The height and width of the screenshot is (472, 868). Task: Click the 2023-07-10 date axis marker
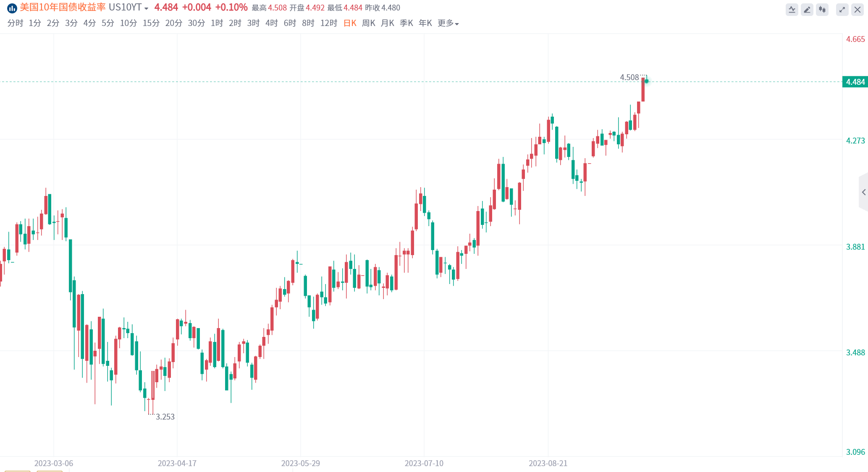point(424,463)
